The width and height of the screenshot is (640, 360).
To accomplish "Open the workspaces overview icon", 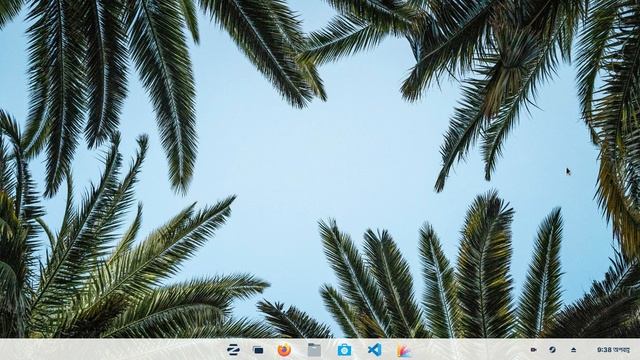I will (x=258, y=350).
